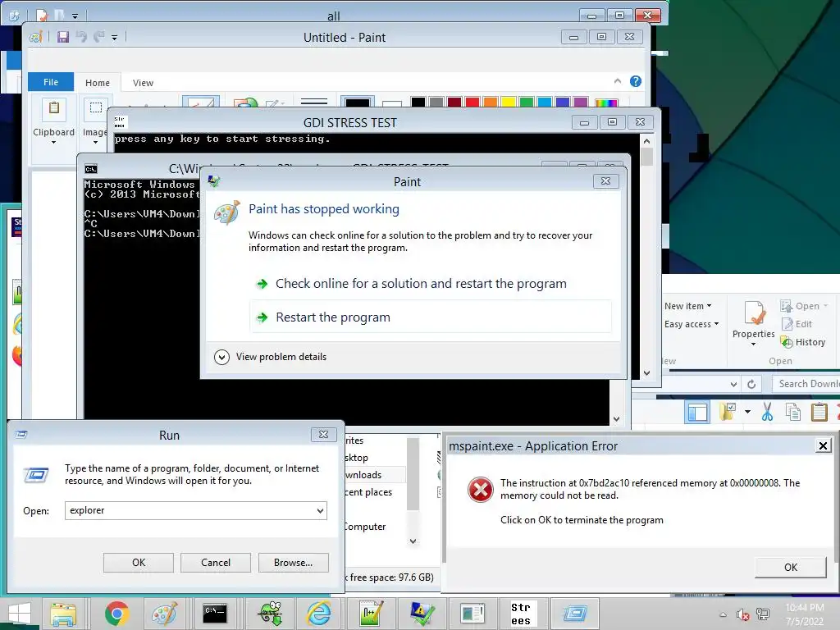
Task: Click the Paste clipboard icon in Paint
Action: click(53, 109)
